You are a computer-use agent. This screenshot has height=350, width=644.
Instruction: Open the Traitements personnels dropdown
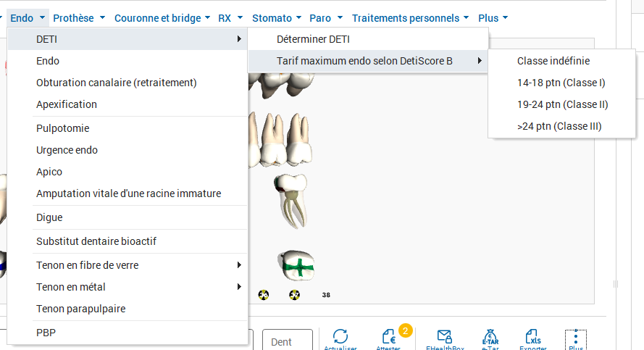click(410, 18)
